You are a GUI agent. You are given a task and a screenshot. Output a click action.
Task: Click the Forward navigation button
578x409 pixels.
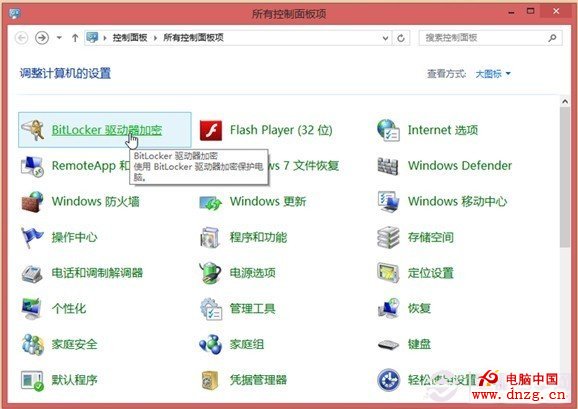tap(42, 38)
